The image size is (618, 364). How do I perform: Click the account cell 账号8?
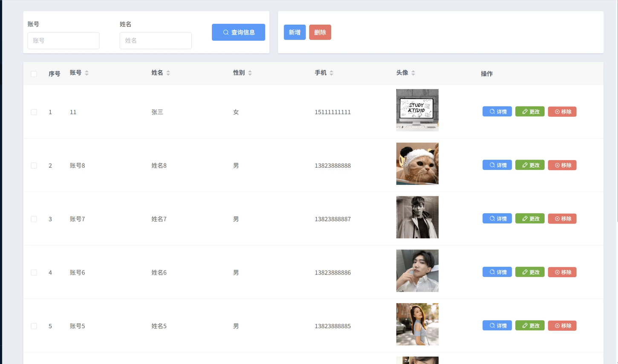(78, 166)
